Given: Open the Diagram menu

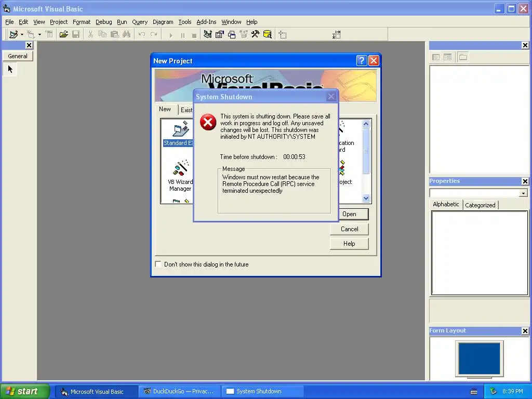Looking at the screenshot, I should click(163, 22).
